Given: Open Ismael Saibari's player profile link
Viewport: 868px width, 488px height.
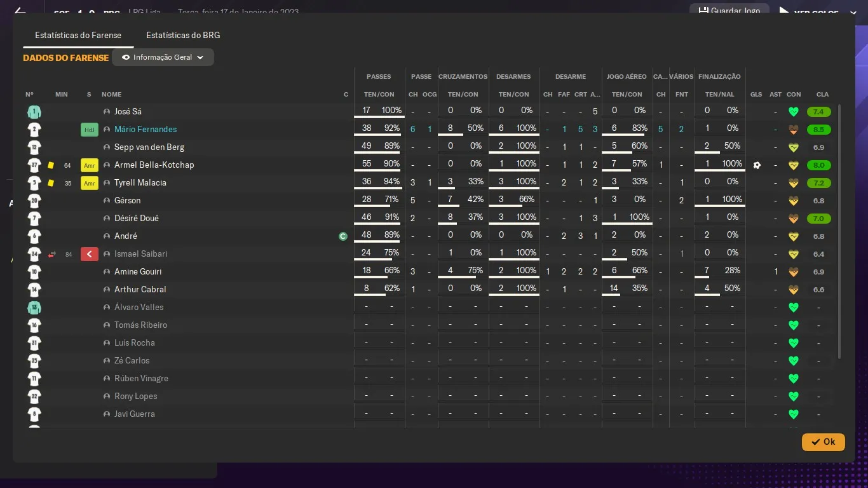Looking at the screenshot, I should click(141, 254).
